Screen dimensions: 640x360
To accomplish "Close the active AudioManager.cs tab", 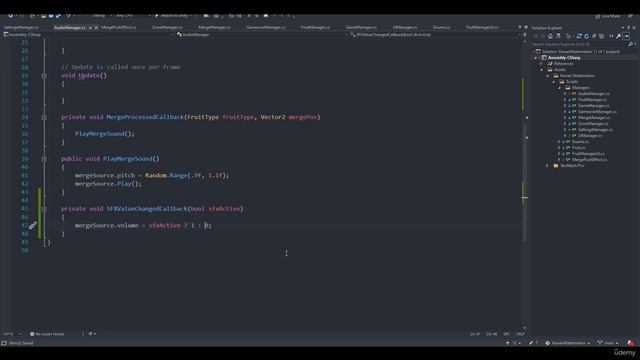I will click(96, 28).
